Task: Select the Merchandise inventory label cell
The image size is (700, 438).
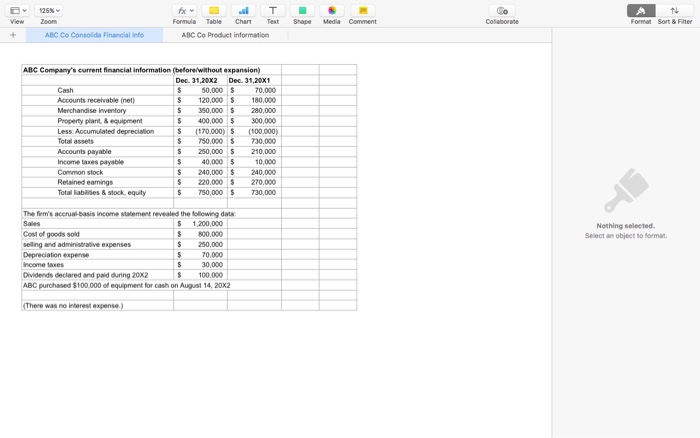Action: coord(98,110)
